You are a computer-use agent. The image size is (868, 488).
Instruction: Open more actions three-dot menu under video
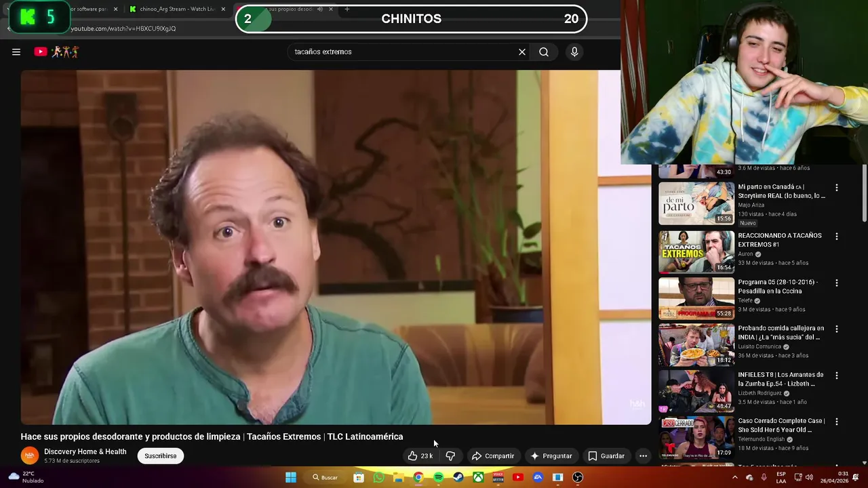643,456
